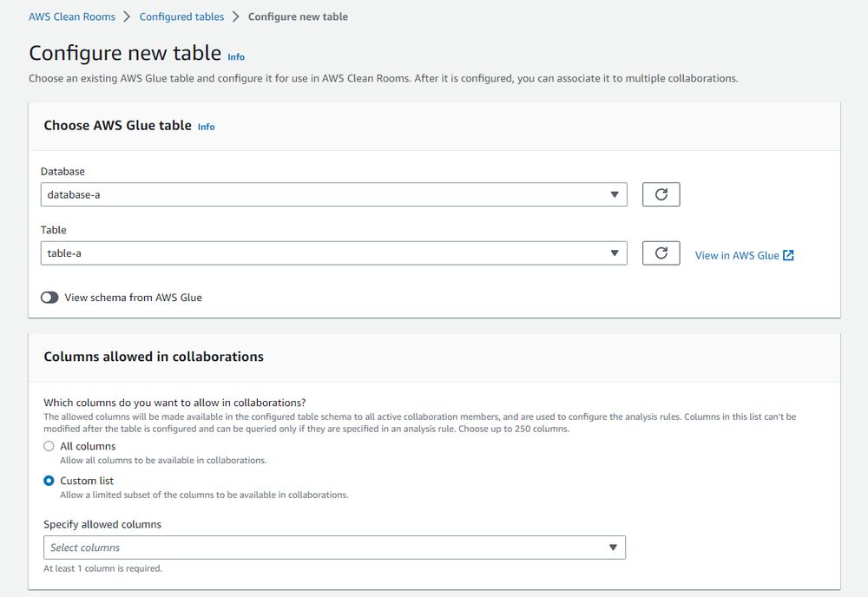Choose the Custom list radio option
This screenshot has height=597, width=868.
tap(49, 481)
